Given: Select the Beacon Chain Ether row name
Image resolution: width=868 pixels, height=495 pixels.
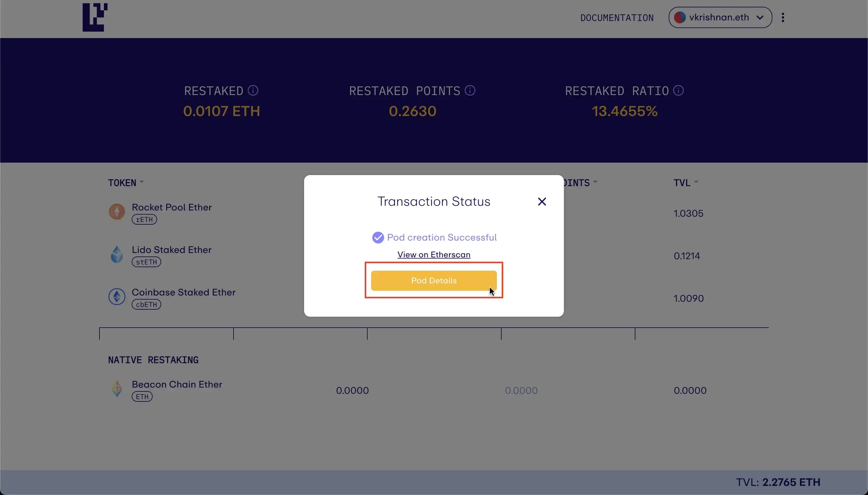Looking at the screenshot, I should click(x=177, y=384).
